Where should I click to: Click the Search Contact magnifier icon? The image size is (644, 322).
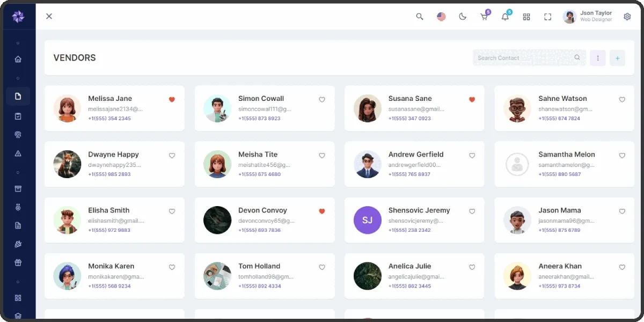click(x=577, y=57)
